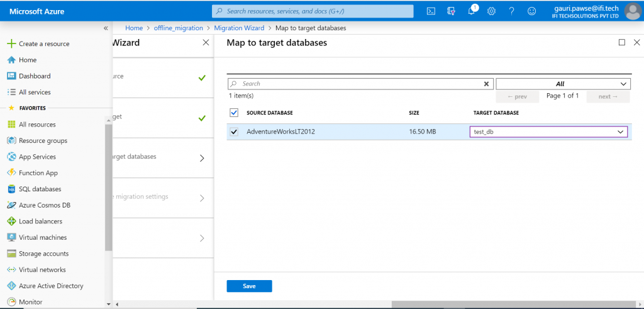Click the Save button
The image size is (644, 309).
pyautogui.click(x=249, y=286)
